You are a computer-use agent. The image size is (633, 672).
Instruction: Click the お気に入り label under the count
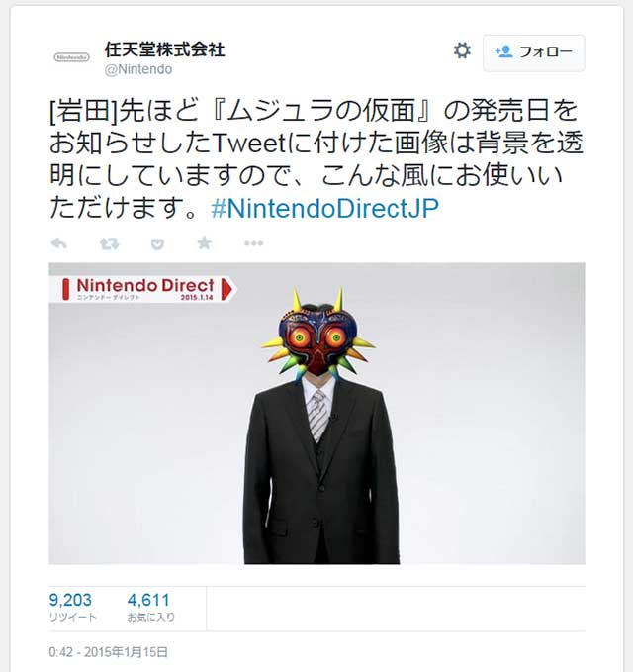pyautogui.click(x=151, y=618)
